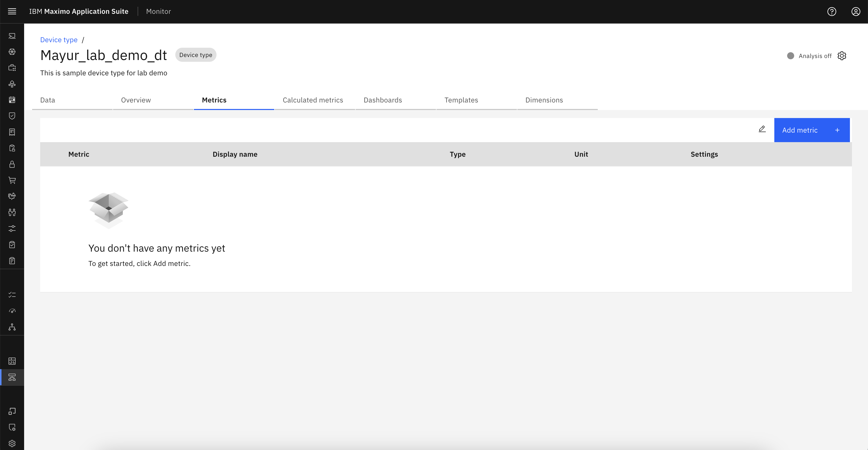Click the Analysis off status indicator
The width and height of the screenshot is (868, 450).
click(809, 56)
